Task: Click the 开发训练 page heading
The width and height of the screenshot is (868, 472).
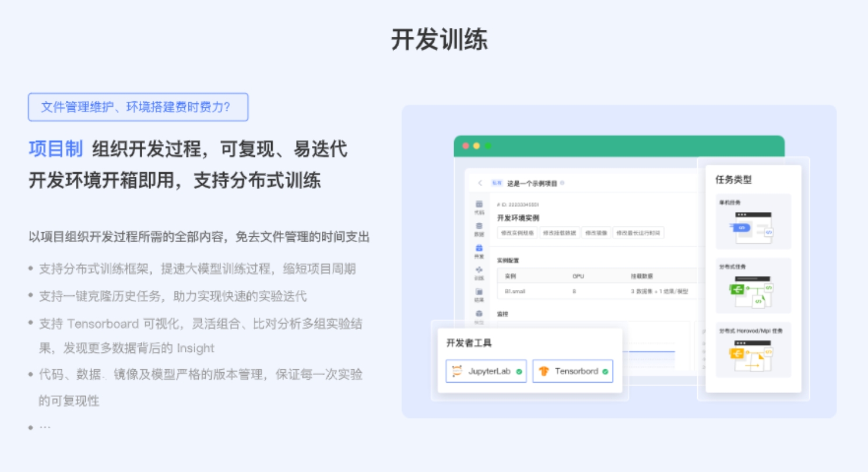Action: (x=439, y=40)
